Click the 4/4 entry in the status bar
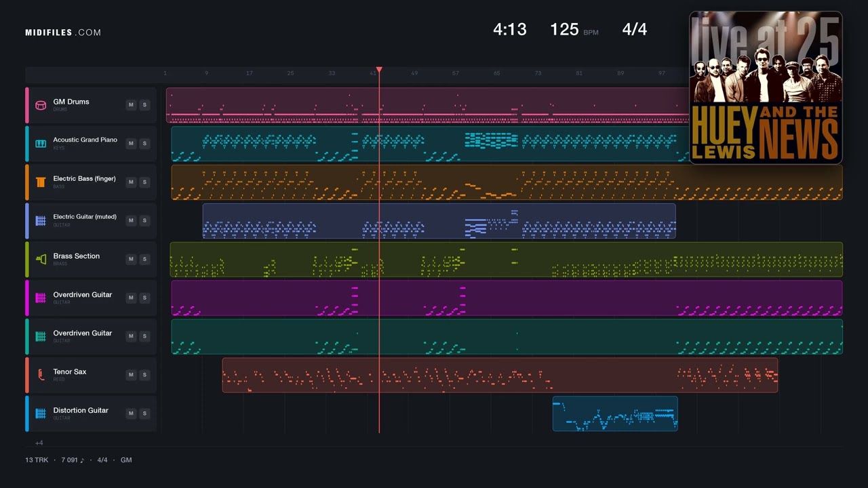 [x=102, y=460]
